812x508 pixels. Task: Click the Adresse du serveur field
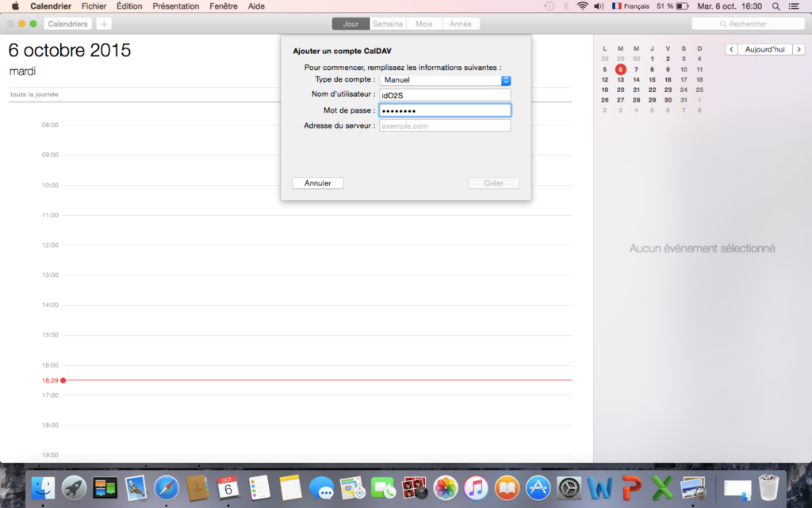tap(445, 125)
